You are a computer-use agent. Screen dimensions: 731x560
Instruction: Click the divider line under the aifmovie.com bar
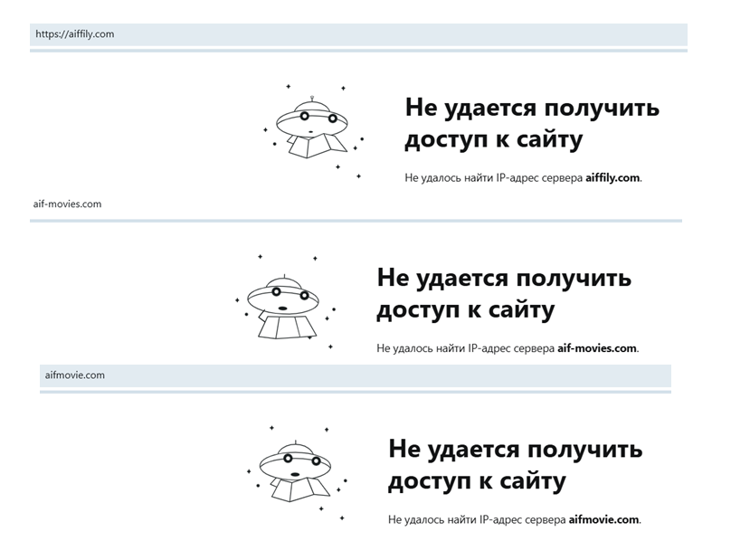[355, 392]
